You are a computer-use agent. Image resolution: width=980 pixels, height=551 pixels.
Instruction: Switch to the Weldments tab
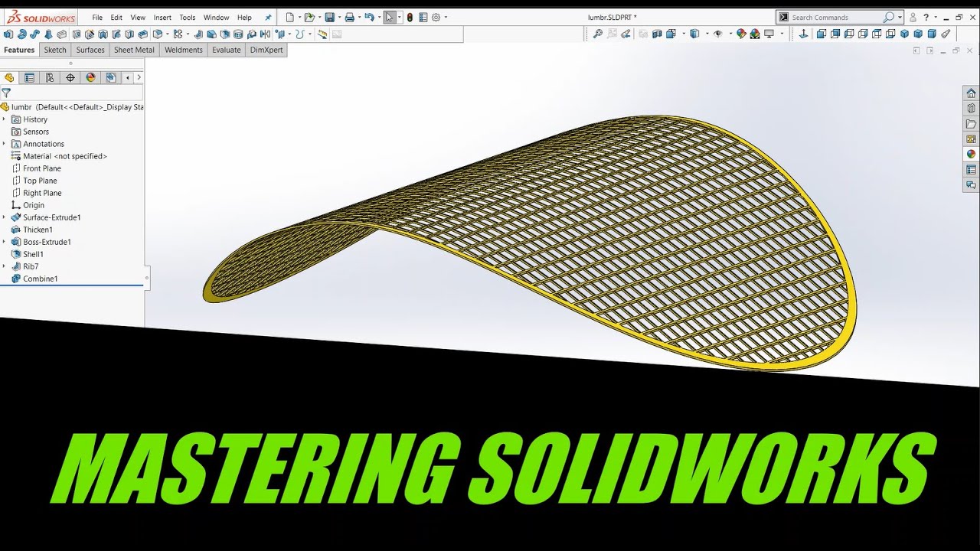[184, 50]
